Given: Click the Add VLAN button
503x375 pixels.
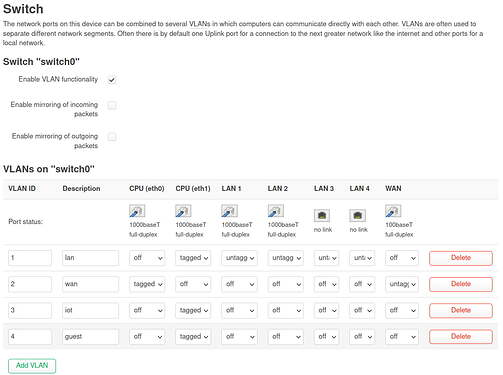Looking at the screenshot, I should 32,366.
